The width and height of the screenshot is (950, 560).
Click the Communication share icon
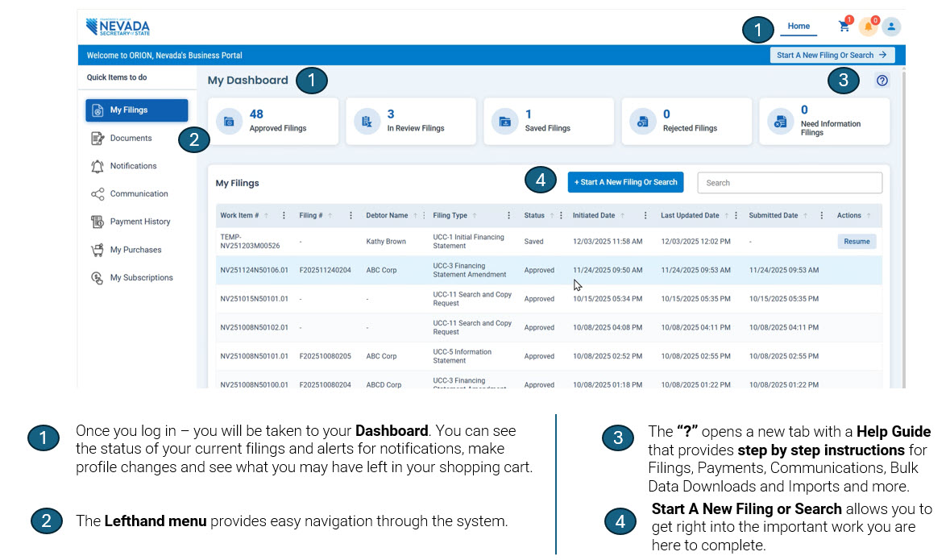(x=97, y=194)
